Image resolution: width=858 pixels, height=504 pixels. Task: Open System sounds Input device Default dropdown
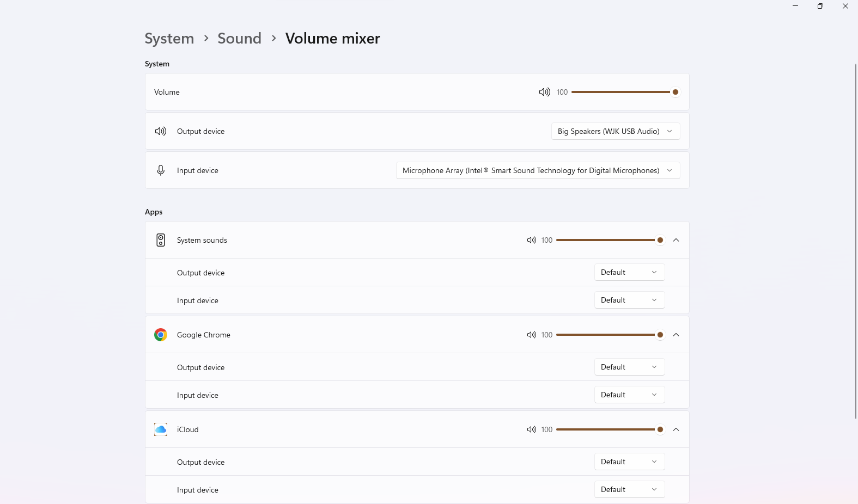coord(629,300)
